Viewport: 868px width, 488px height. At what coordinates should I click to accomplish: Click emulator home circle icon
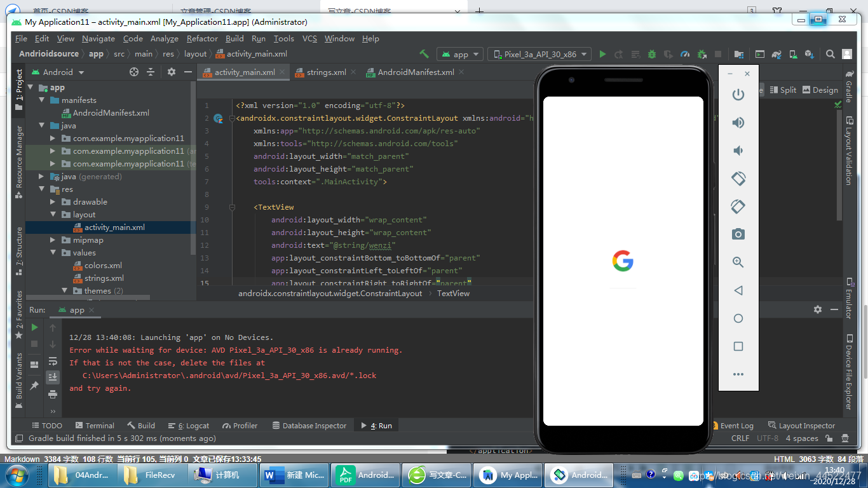[738, 318]
